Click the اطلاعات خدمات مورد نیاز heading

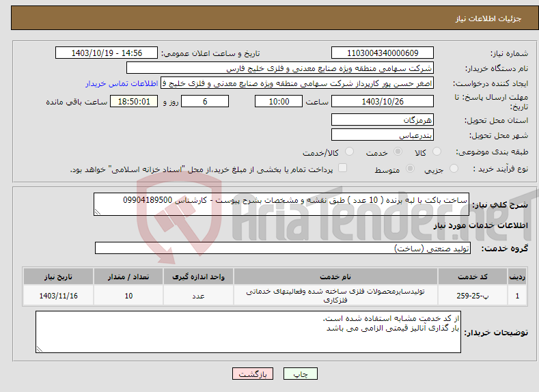click(x=480, y=225)
